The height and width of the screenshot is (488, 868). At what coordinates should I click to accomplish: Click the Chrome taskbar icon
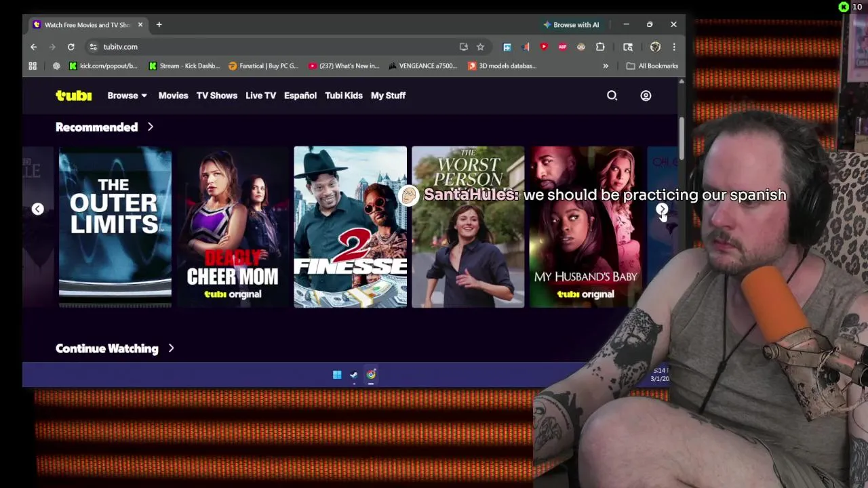371,375
